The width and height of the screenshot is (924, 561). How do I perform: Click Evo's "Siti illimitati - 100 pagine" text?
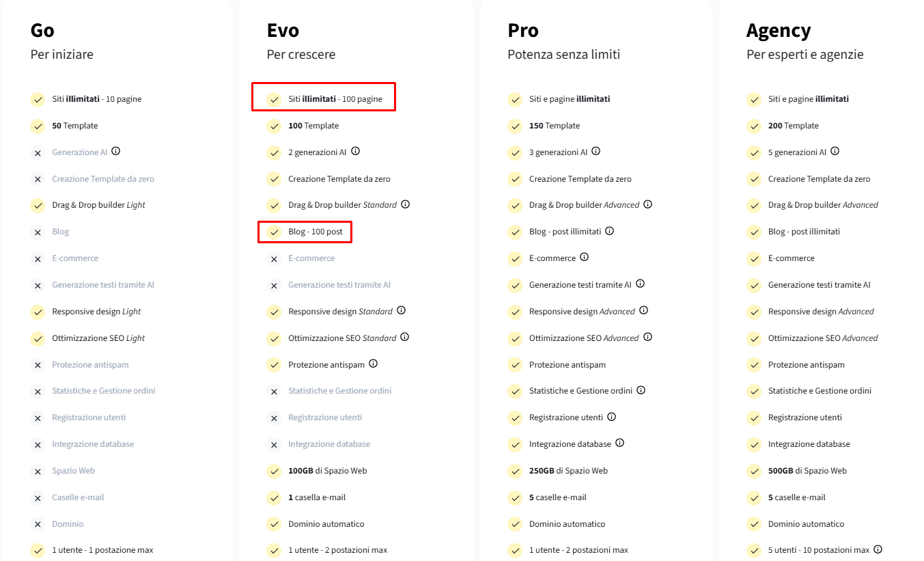pos(335,99)
